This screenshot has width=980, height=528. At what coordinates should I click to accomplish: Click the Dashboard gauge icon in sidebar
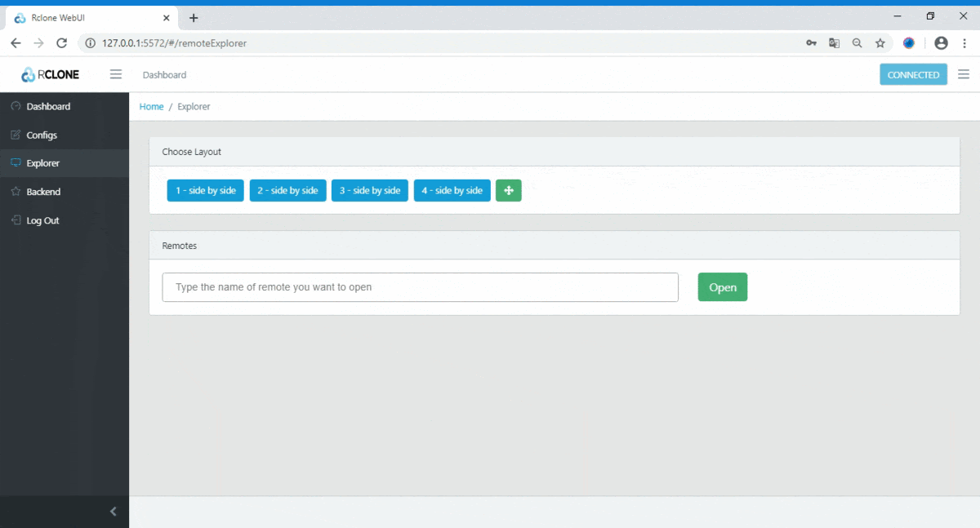[x=16, y=106]
